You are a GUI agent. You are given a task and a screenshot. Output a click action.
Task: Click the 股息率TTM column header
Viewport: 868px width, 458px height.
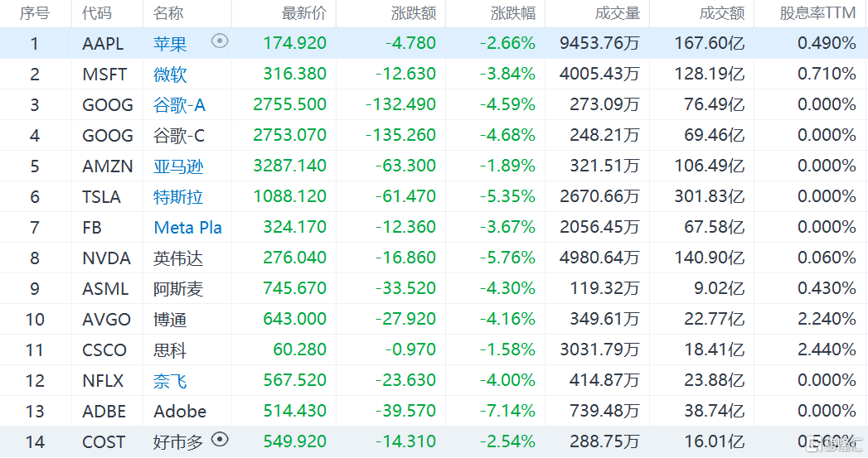point(817,13)
